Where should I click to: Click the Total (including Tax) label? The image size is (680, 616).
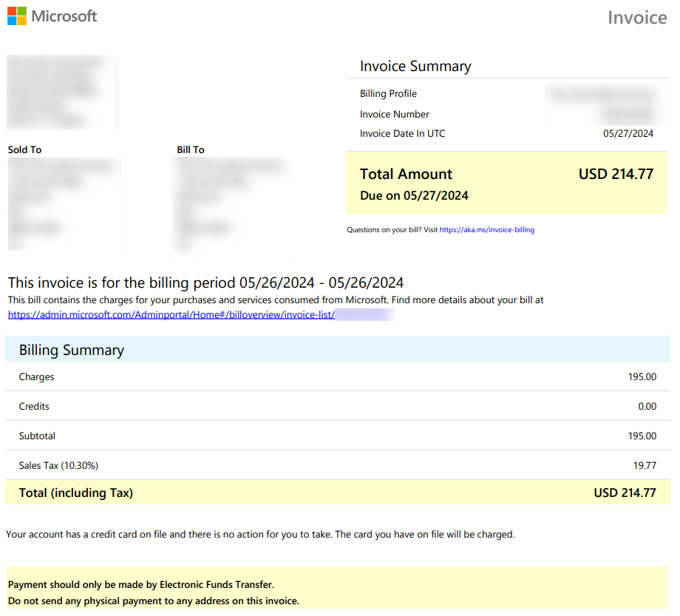76,493
